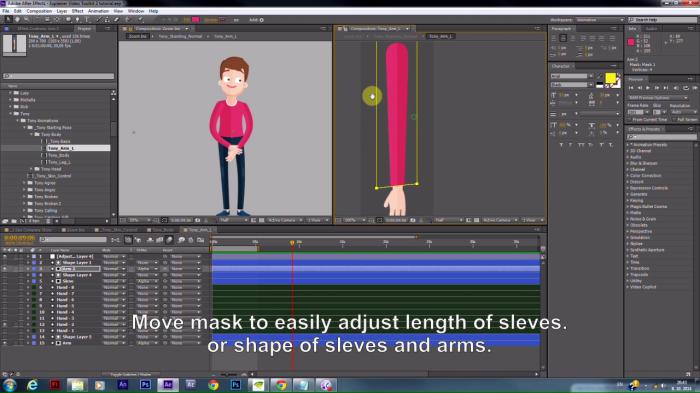The width and height of the screenshot is (700, 393).
Task: Open the Composition menu
Action: (x=39, y=11)
